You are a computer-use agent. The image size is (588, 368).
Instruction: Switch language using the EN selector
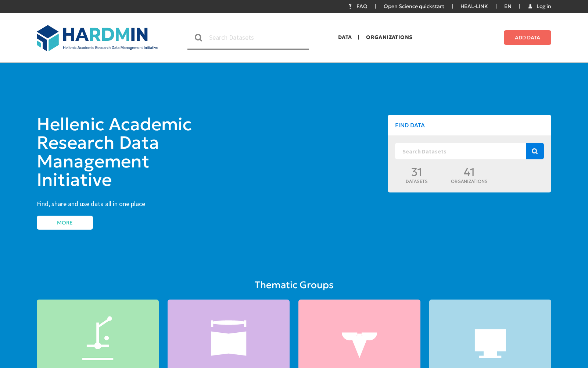pyautogui.click(x=508, y=6)
